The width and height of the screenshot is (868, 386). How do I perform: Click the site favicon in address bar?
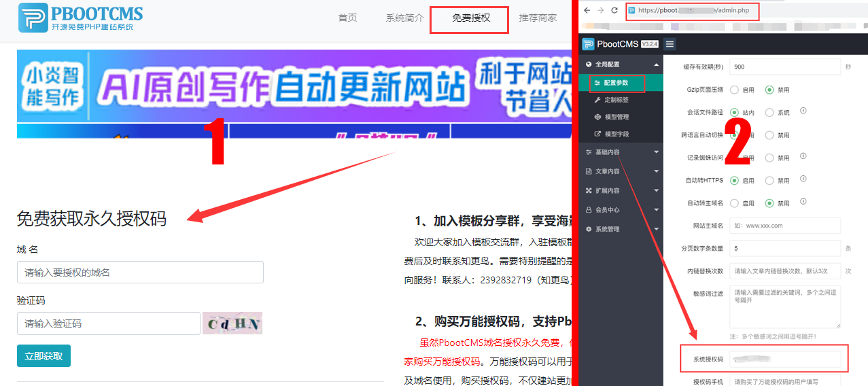tap(631, 11)
